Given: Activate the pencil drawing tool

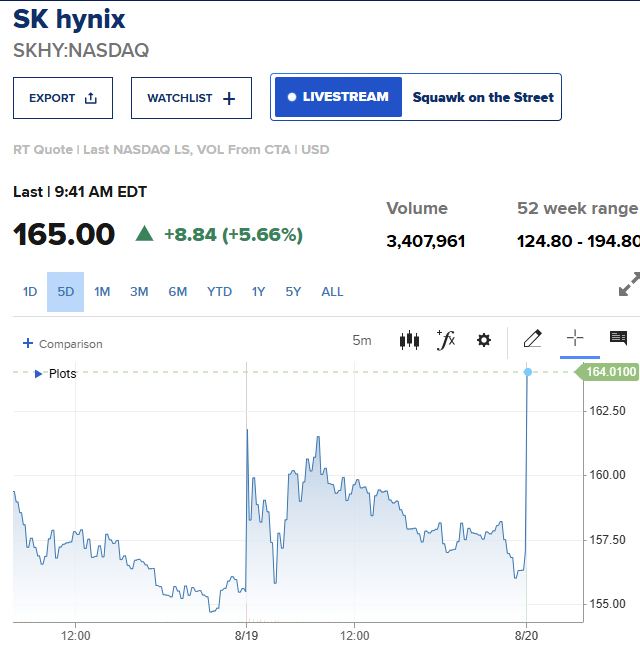Looking at the screenshot, I should 532,338.
